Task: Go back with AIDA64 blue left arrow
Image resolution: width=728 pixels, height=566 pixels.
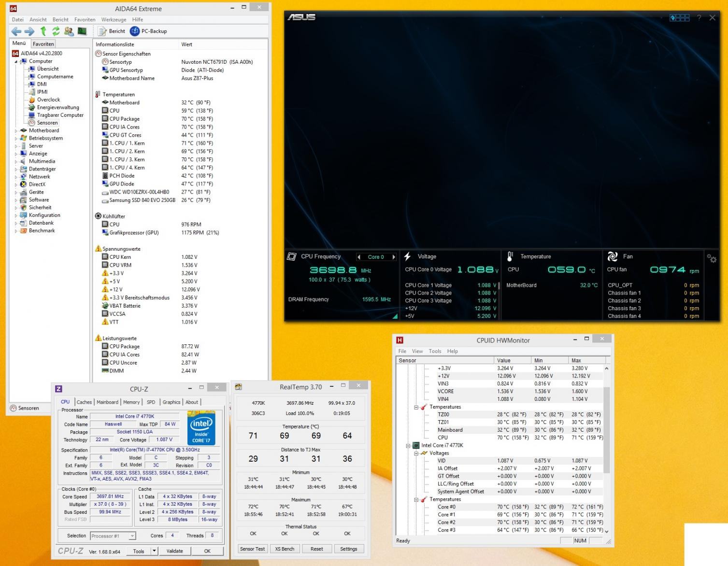Action: 16,31
